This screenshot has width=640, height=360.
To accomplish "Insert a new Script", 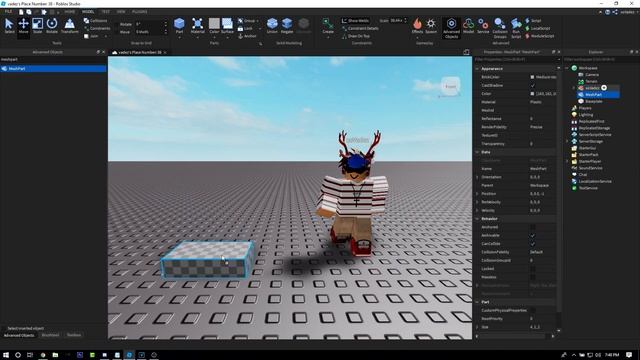I will click(533, 20).
